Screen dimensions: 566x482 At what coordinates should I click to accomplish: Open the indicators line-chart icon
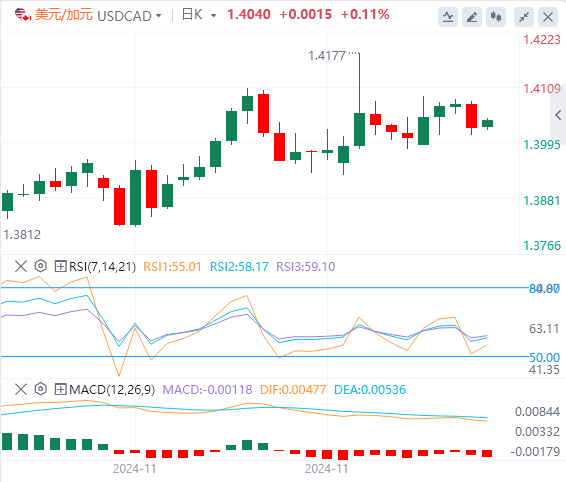coord(448,17)
